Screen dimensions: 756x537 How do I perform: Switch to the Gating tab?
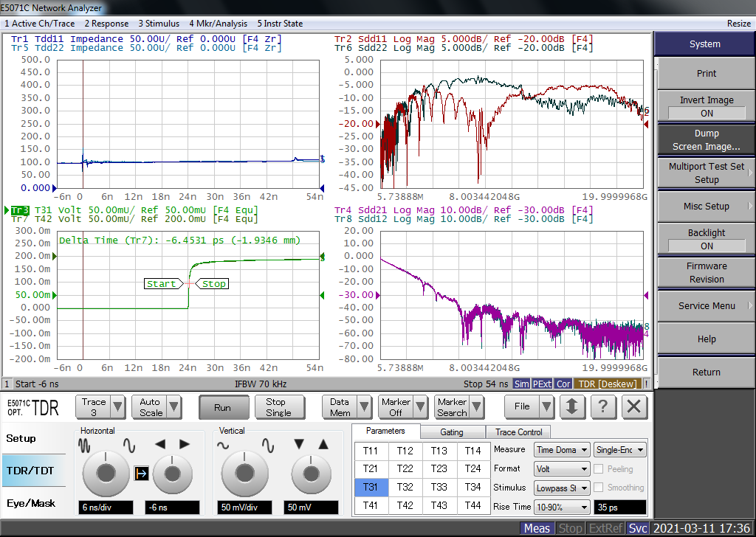[452, 432]
